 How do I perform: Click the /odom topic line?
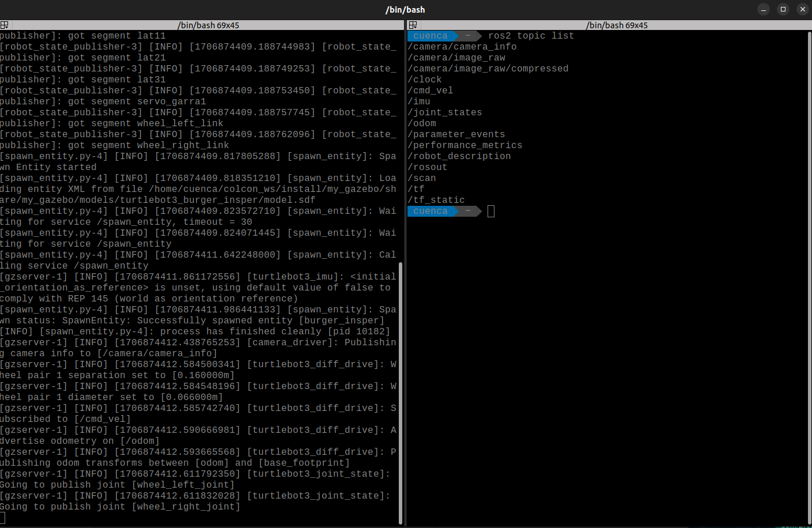pyautogui.click(x=422, y=123)
